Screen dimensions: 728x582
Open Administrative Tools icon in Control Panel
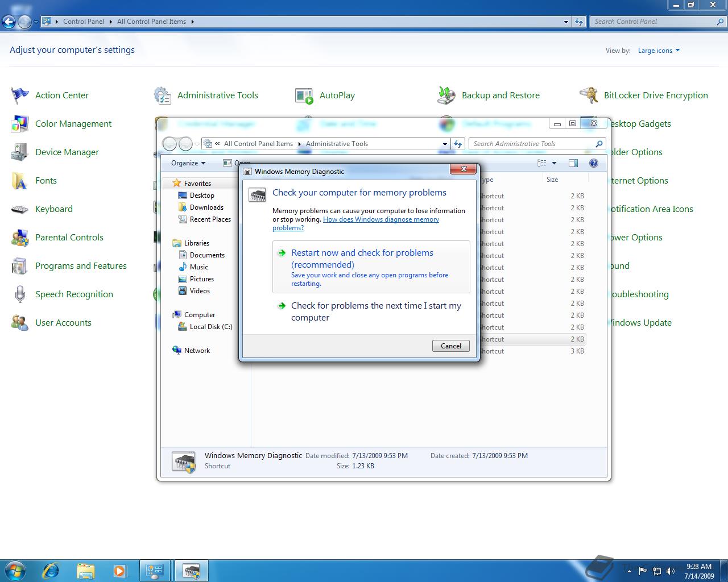coord(162,95)
